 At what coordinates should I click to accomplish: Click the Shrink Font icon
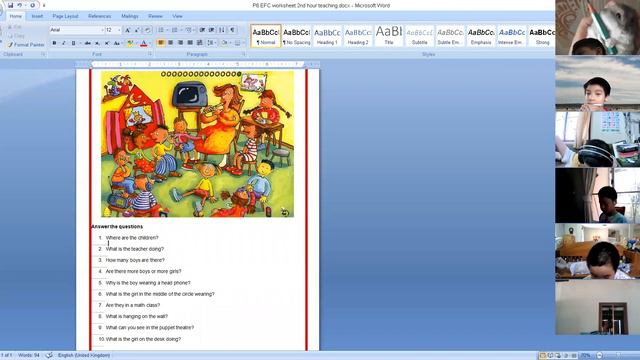tap(137, 30)
